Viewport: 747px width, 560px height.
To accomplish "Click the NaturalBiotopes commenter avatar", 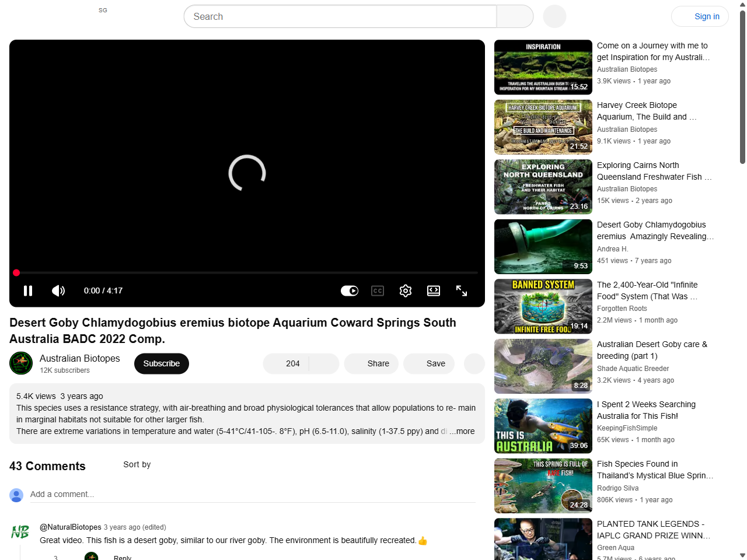I will pos(20,532).
